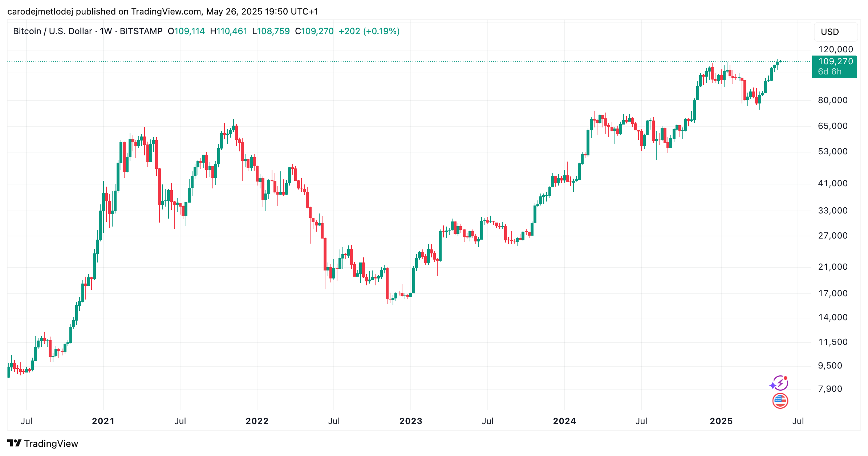Screen dimensions: 868x456
Task: Click the 2023 year marker
Action: 411,421
